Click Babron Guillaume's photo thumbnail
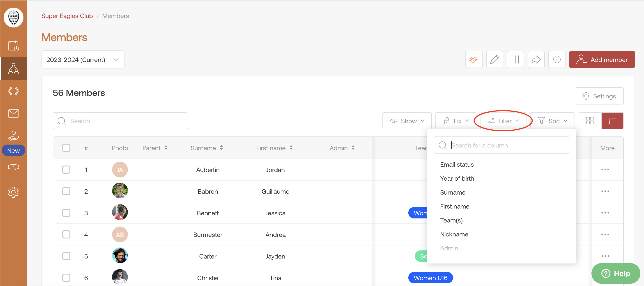Viewport: 644px width, 286px height. (x=120, y=191)
